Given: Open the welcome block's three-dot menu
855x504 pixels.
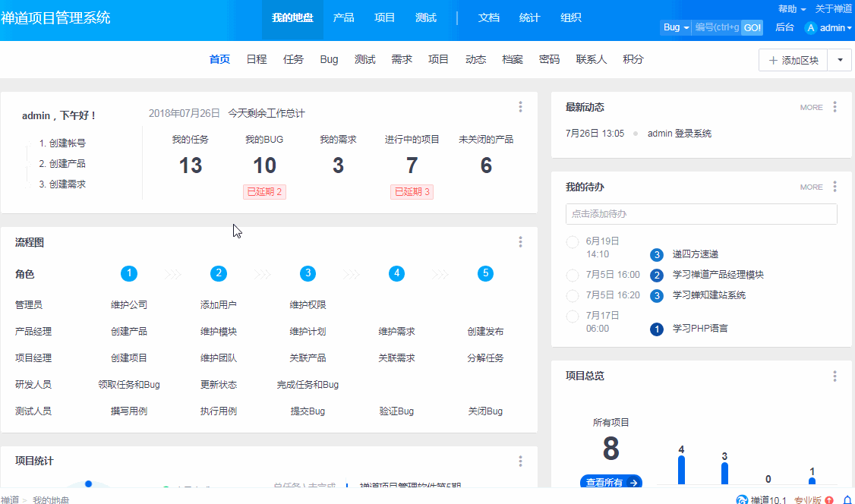Looking at the screenshot, I should point(520,107).
